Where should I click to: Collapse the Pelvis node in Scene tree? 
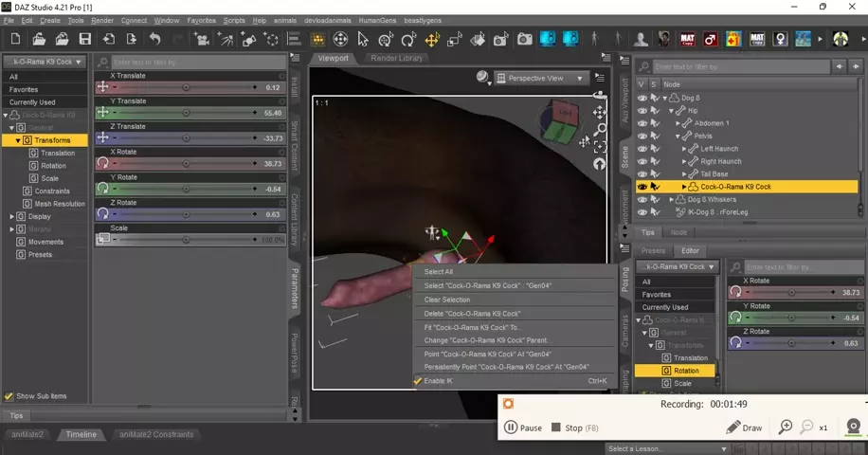tap(678, 136)
